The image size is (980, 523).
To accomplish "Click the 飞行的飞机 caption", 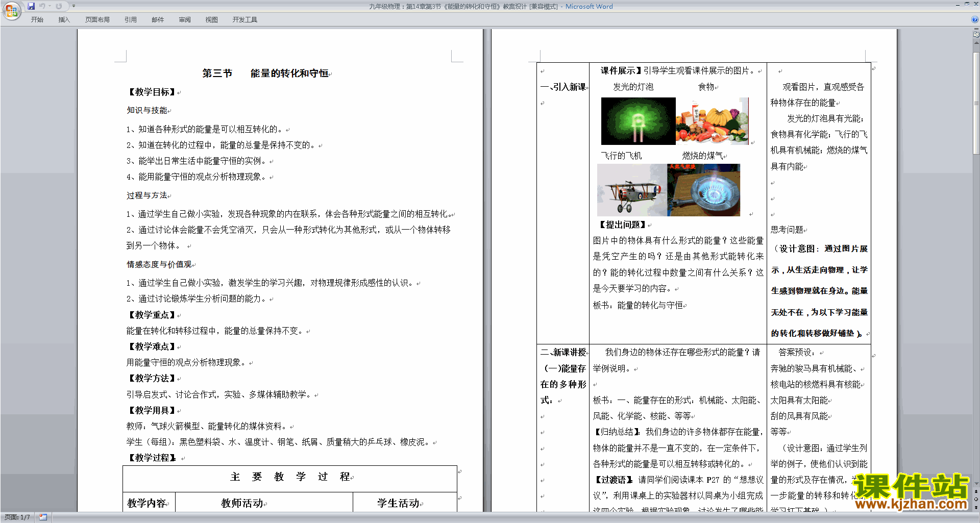I will 621,156.
